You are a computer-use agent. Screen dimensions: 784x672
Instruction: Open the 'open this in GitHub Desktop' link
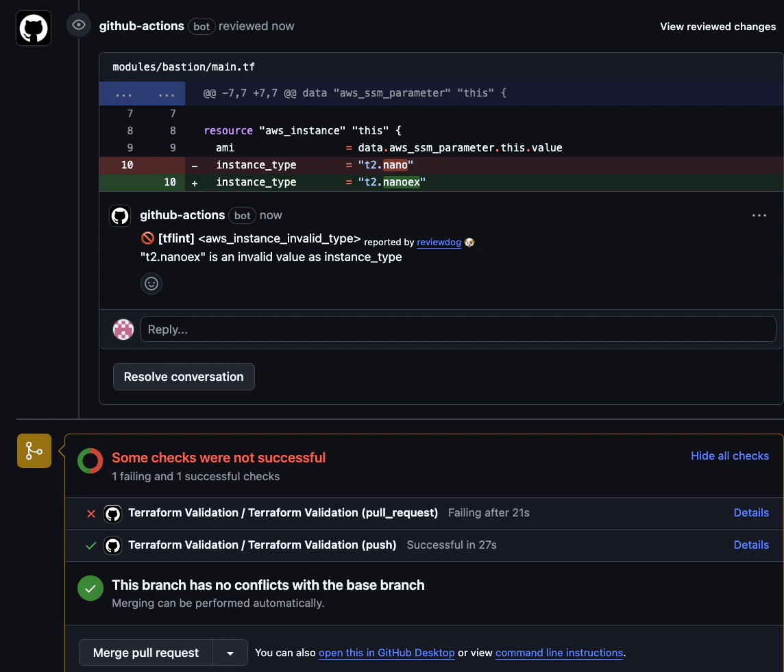pyautogui.click(x=387, y=653)
